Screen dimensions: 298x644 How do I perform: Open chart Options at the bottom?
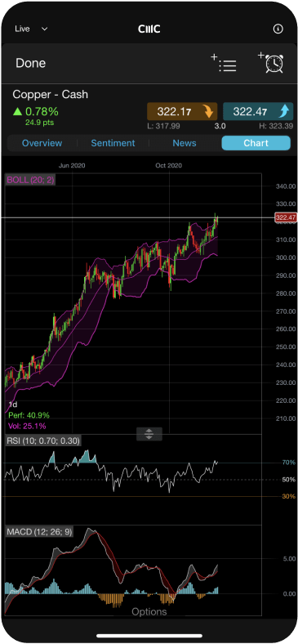[x=149, y=611]
